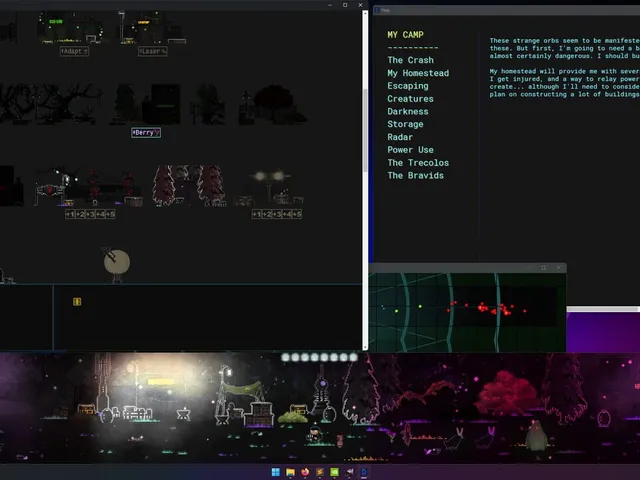
Task: Show the Radar help page
Action: (x=400, y=137)
